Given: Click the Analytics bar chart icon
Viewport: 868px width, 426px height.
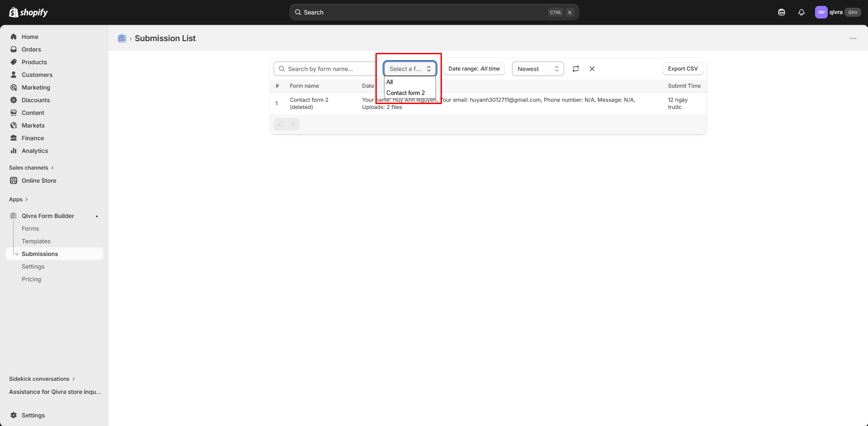Looking at the screenshot, I should pyautogui.click(x=14, y=151).
